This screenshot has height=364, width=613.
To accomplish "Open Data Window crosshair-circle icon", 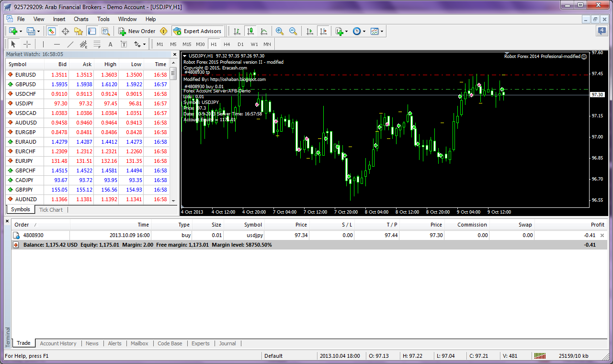I will pyautogui.click(x=65, y=31).
